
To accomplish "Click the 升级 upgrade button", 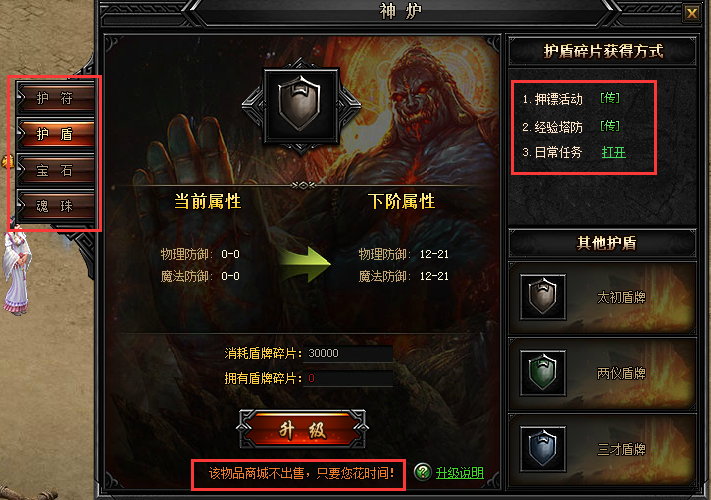I will (302, 429).
